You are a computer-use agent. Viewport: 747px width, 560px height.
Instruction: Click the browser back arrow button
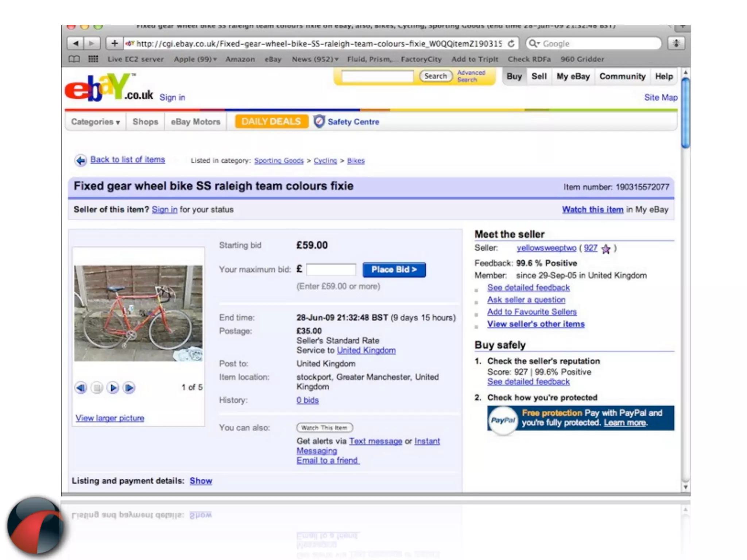tap(76, 44)
